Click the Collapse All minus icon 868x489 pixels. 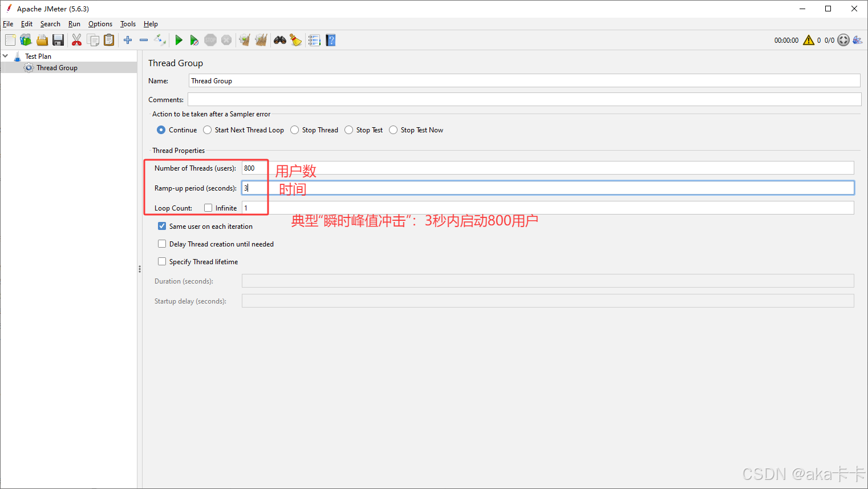point(144,40)
